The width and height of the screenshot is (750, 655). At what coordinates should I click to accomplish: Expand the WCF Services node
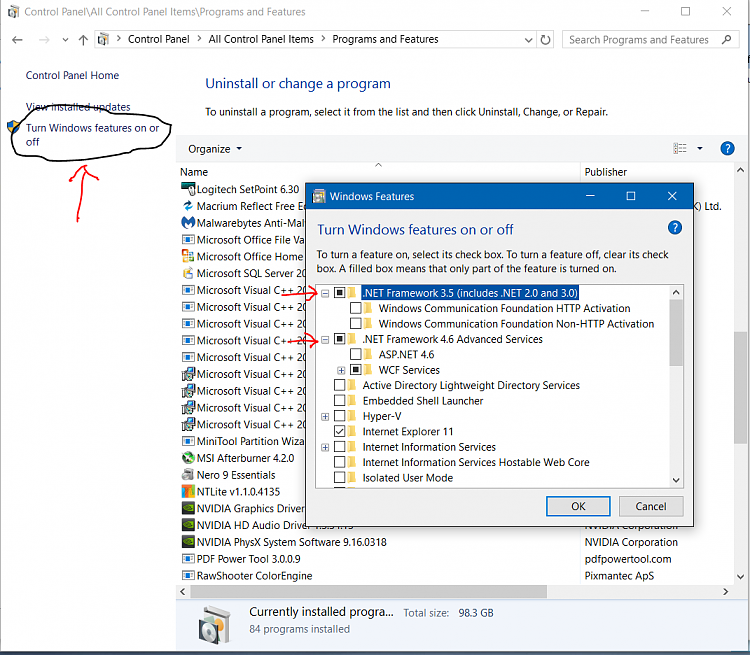pyautogui.click(x=341, y=370)
